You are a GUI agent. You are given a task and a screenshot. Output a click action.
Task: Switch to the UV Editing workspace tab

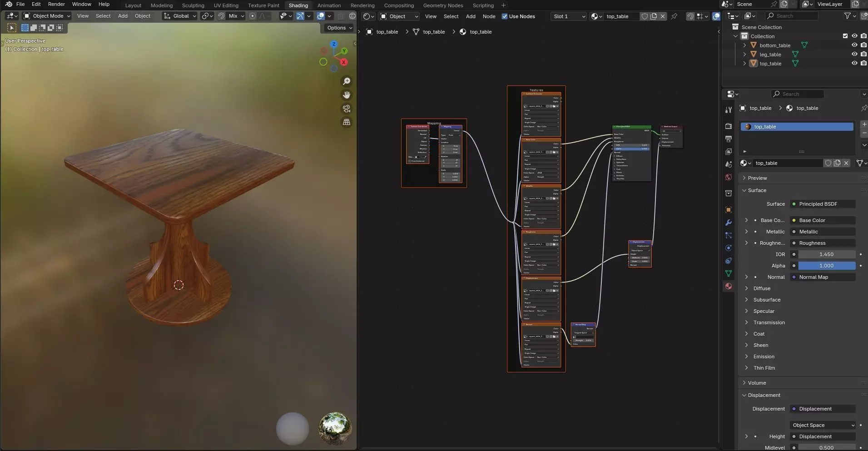click(x=226, y=5)
